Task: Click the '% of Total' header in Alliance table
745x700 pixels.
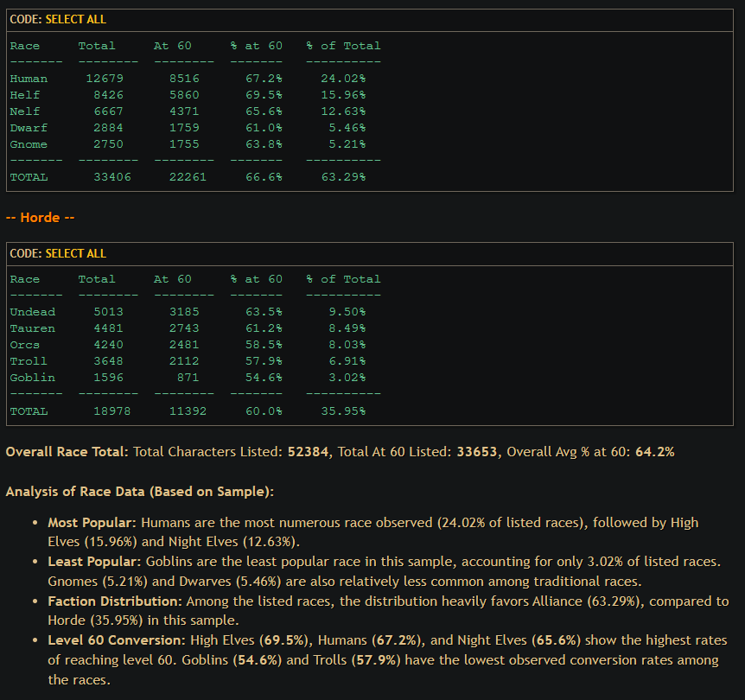Action: pos(343,46)
